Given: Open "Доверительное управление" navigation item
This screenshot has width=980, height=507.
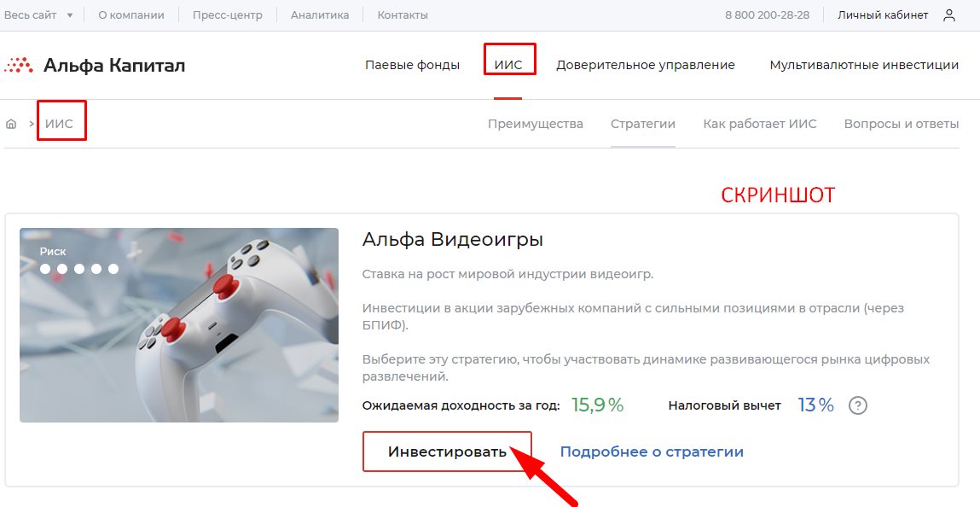Looking at the screenshot, I should point(646,65).
